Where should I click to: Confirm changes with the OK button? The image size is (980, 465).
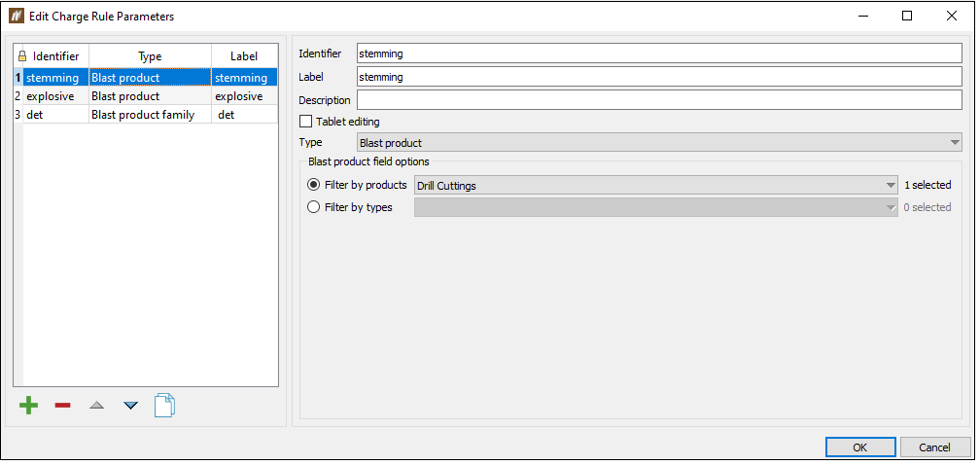tap(860, 447)
